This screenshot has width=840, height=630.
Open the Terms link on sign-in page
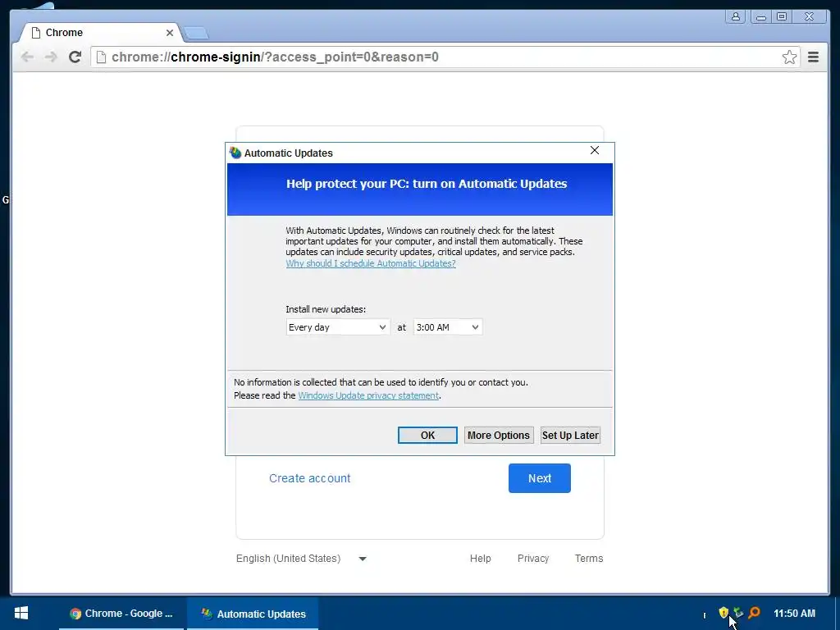pos(589,558)
